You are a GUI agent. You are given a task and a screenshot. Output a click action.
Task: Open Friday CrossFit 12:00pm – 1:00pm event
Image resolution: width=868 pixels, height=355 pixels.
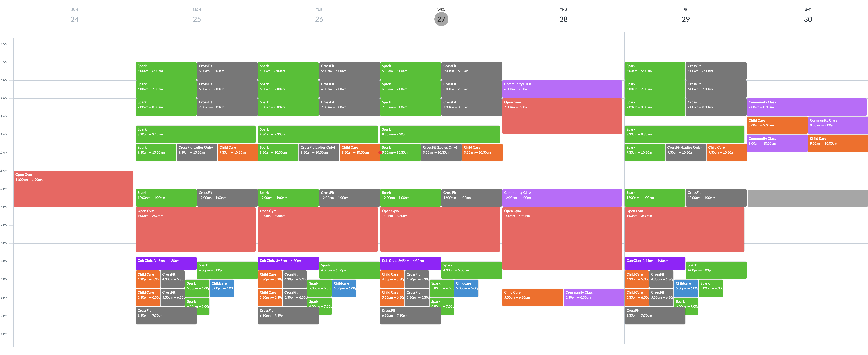pyautogui.click(x=716, y=198)
